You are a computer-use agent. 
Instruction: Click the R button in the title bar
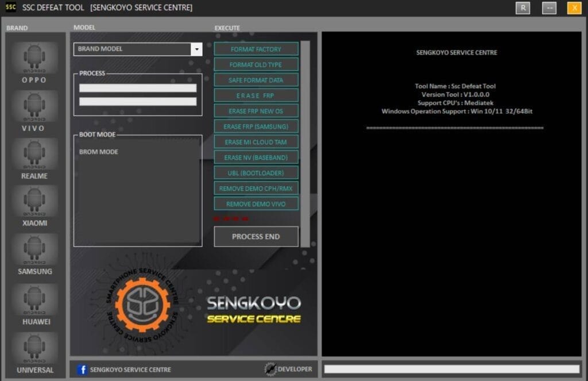pos(523,8)
